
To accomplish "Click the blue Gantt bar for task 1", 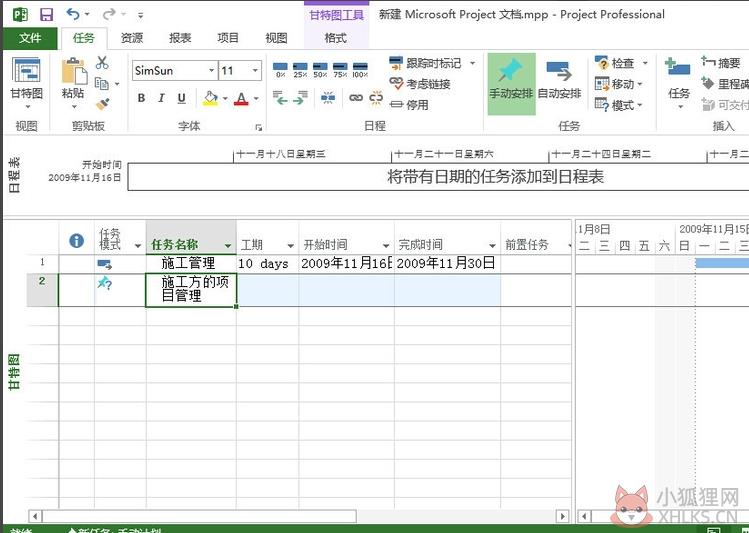I will pos(722,263).
